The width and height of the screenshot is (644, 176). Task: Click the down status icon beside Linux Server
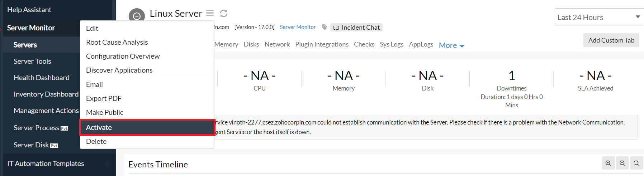(x=137, y=16)
